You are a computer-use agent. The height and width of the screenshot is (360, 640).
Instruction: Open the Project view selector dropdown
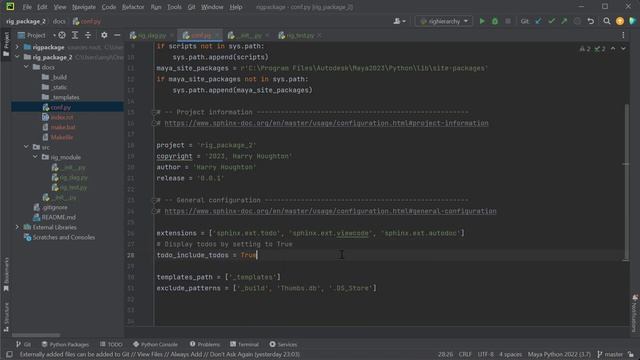click(x=37, y=36)
